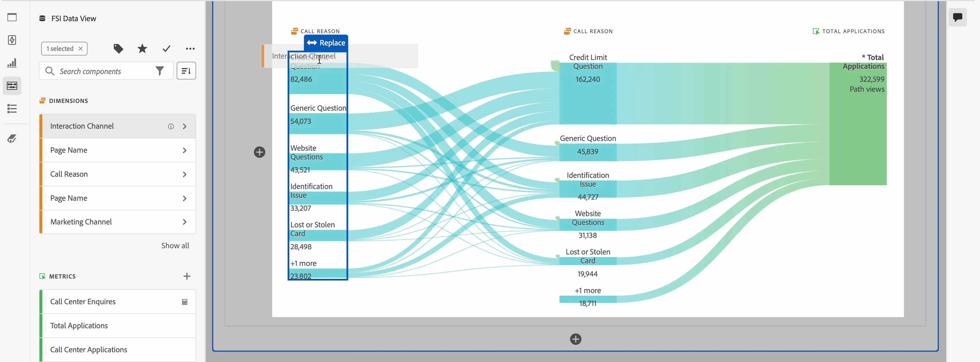This screenshot has height=362, width=980.
Task: Clear the 1 selected chip
Action: [81, 49]
